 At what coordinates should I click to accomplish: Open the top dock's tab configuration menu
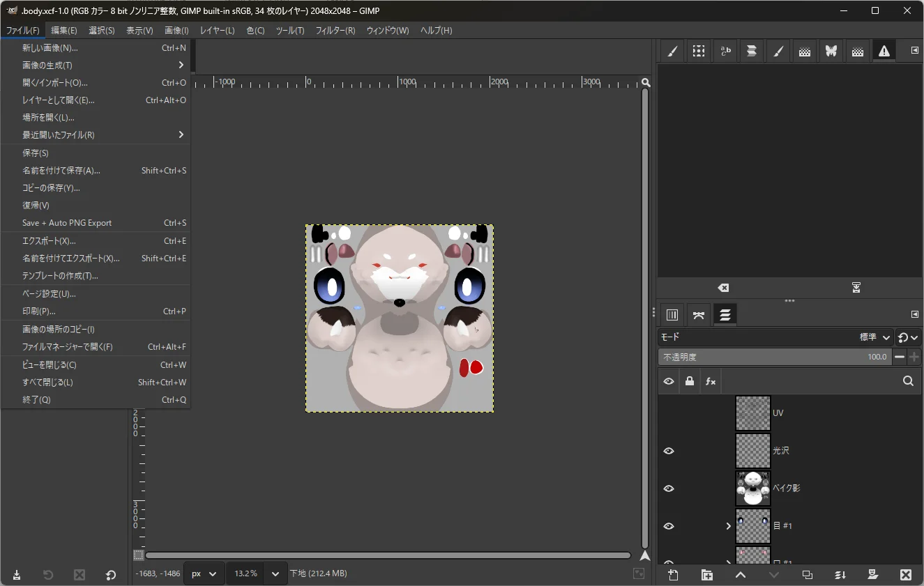(914, 50)
